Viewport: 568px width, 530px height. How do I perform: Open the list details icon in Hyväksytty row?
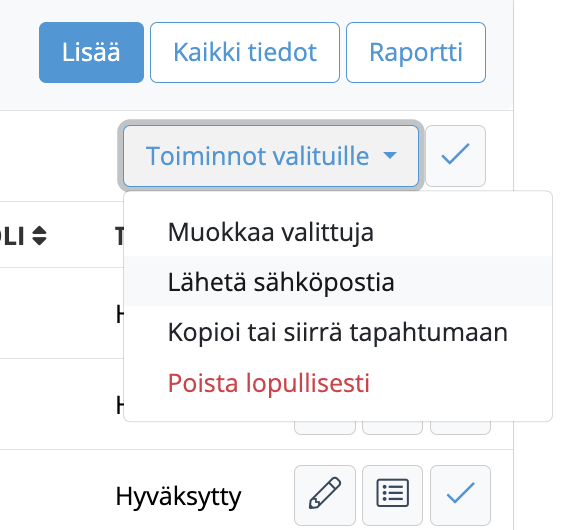(392, 495)
